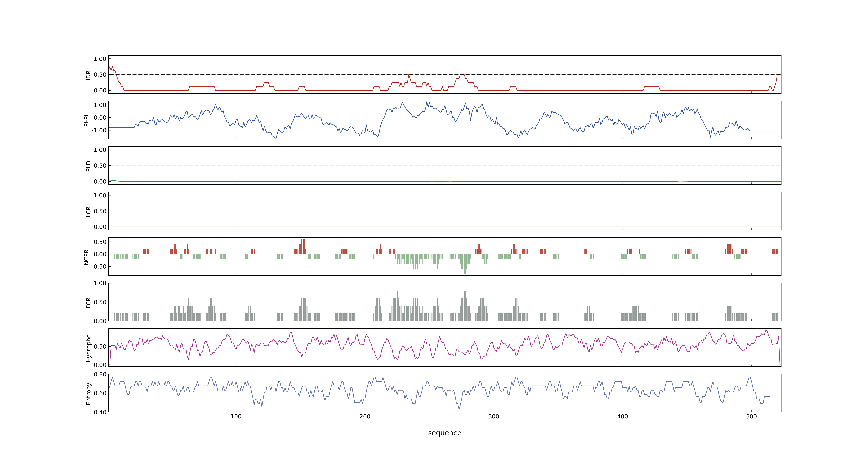Click the 0.40 tick of the Entropy panel
The image size is (868, 463).
(x=100, y=412)
